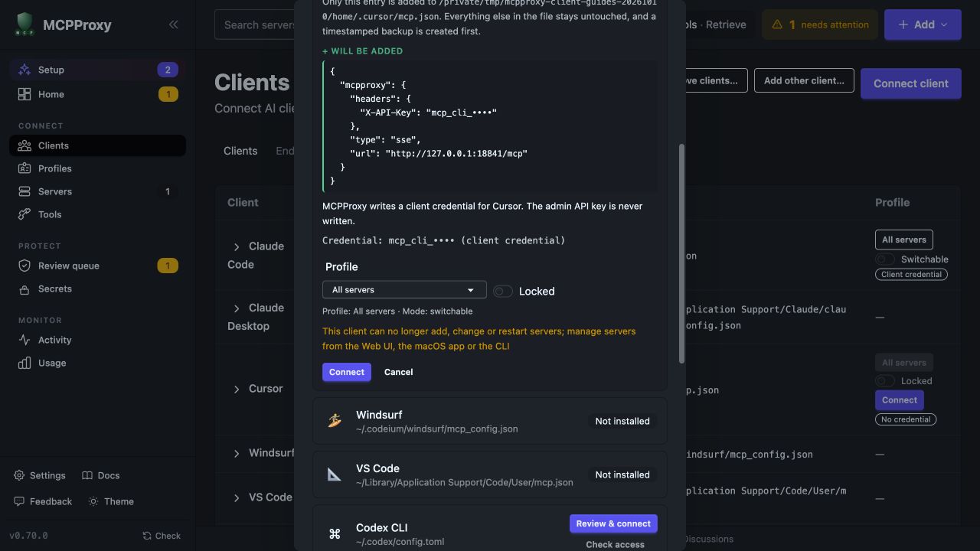Collapse the sidebar with double chevron
The image size is (980, 551).
(x=174, y=24)
